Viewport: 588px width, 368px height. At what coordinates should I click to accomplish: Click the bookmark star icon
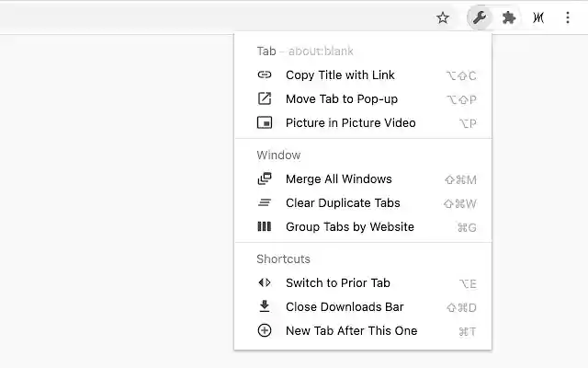(x=443, y=17)
